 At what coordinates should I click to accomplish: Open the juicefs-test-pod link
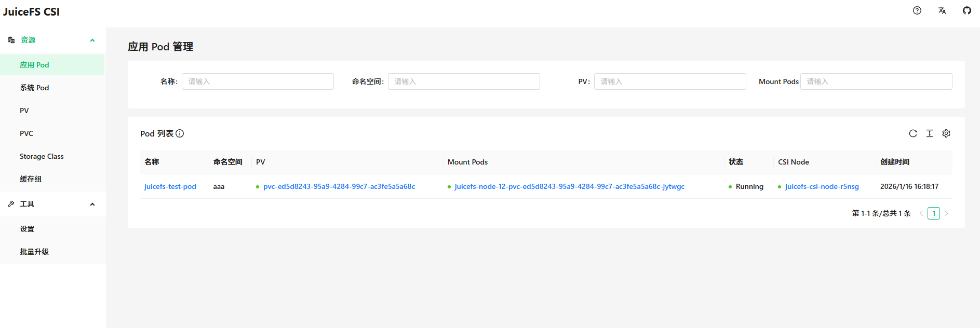[170, 186]
